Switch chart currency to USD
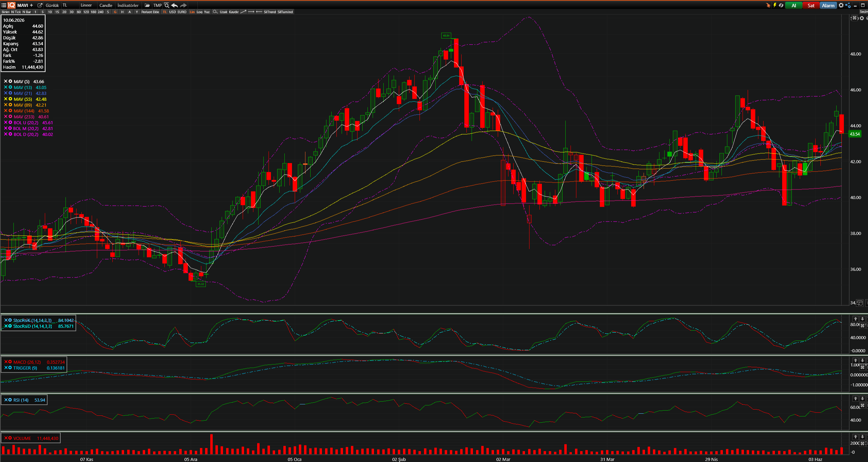The image size is (868, 462). coord(172,12)
